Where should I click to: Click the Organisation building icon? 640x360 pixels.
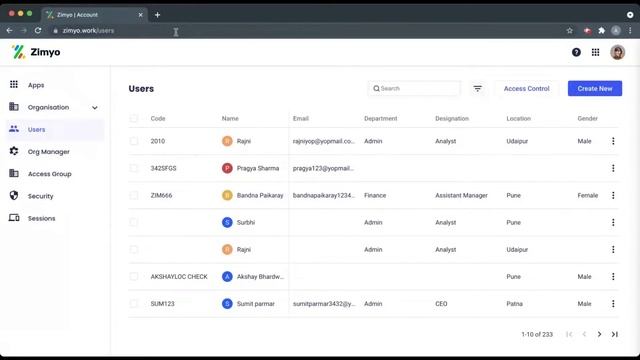click(x=14, y=107)
